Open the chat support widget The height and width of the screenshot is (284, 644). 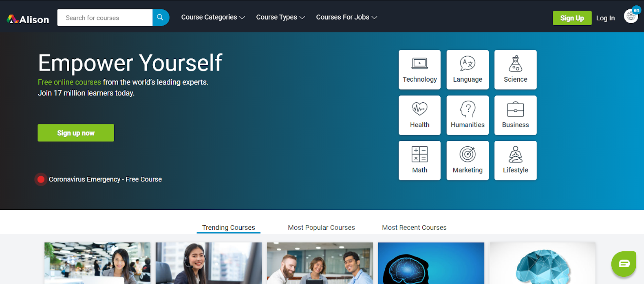tap(624, 264)
